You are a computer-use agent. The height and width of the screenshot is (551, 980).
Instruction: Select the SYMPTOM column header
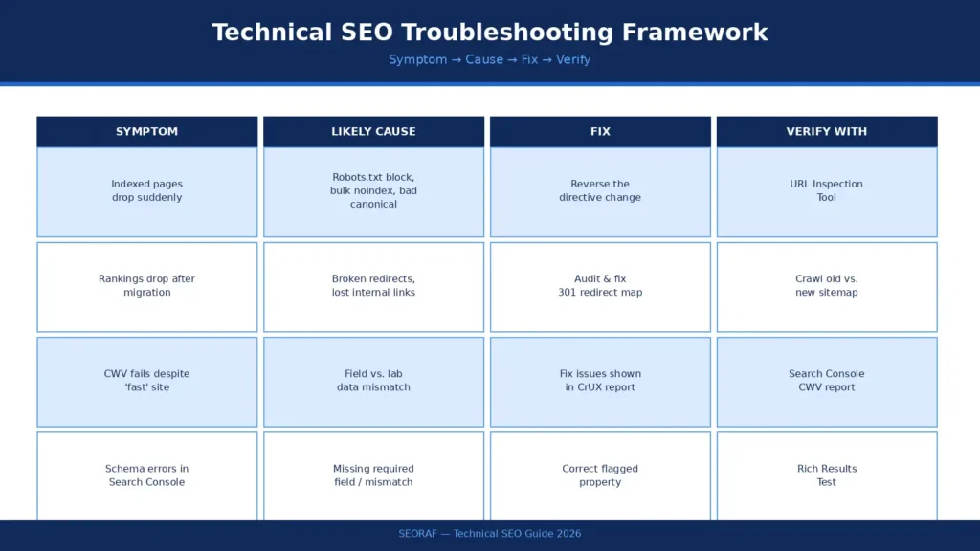tap(146, 132)
